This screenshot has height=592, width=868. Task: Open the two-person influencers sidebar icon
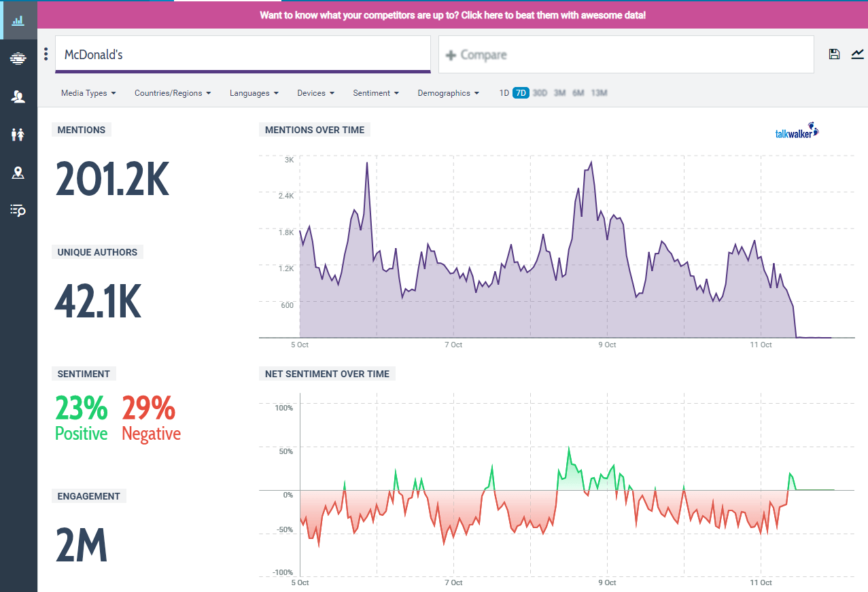[18, 97]
